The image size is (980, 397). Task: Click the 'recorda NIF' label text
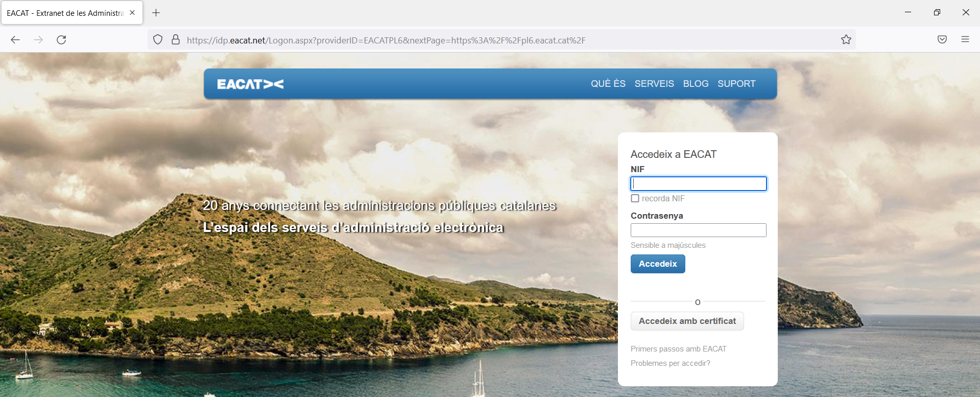point(663,198)
